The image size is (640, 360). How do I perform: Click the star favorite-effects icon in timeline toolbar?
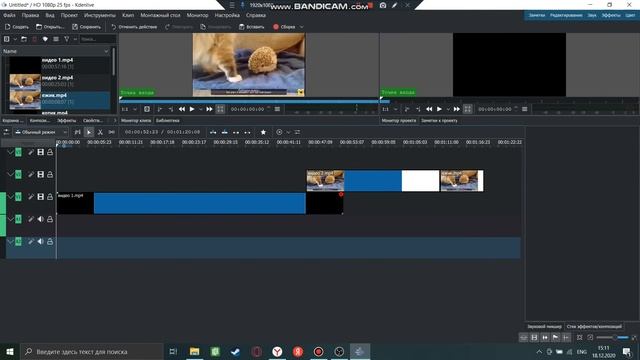(x=263, y=132)
